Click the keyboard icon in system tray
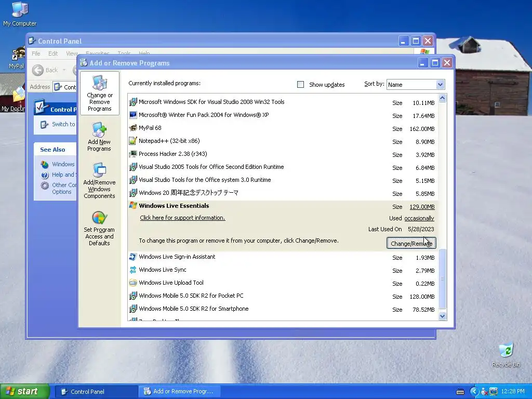The height and width of the screenshot is (399, 532). pyautogui.click(x=460, y=392)
